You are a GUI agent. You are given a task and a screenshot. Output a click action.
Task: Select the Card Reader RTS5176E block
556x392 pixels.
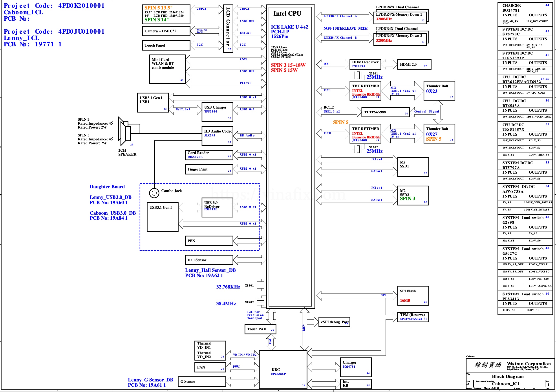(x=209, y=155)
